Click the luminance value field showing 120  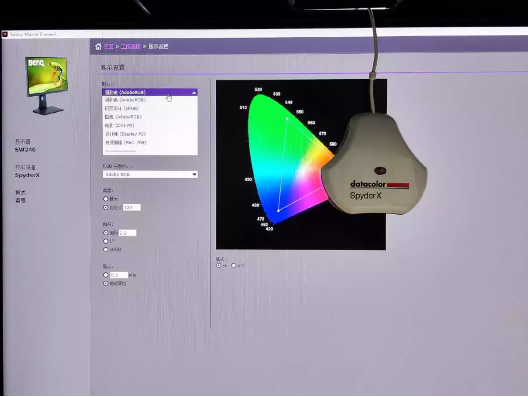(132, 207)
